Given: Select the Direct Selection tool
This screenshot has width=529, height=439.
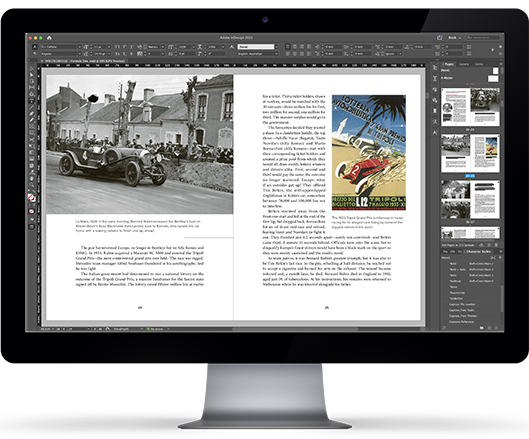Looking at the screenshot, I should (x=32, y=75).
